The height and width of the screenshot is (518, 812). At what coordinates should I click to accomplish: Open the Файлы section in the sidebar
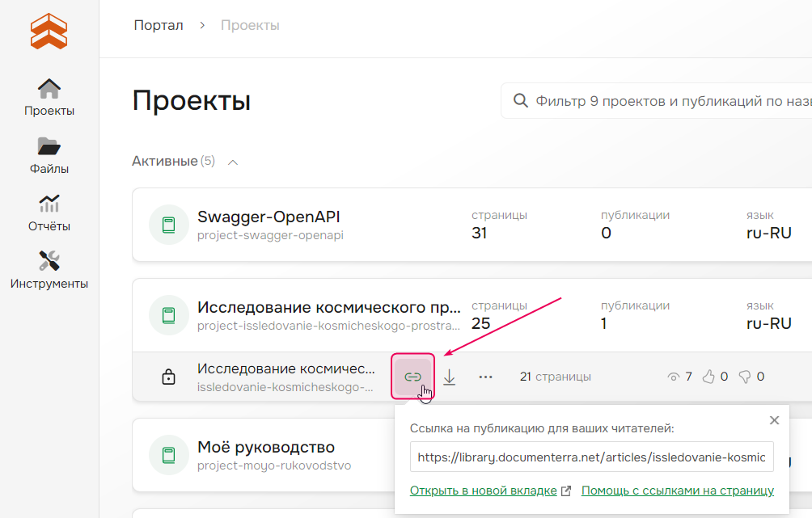coord(49,155)
